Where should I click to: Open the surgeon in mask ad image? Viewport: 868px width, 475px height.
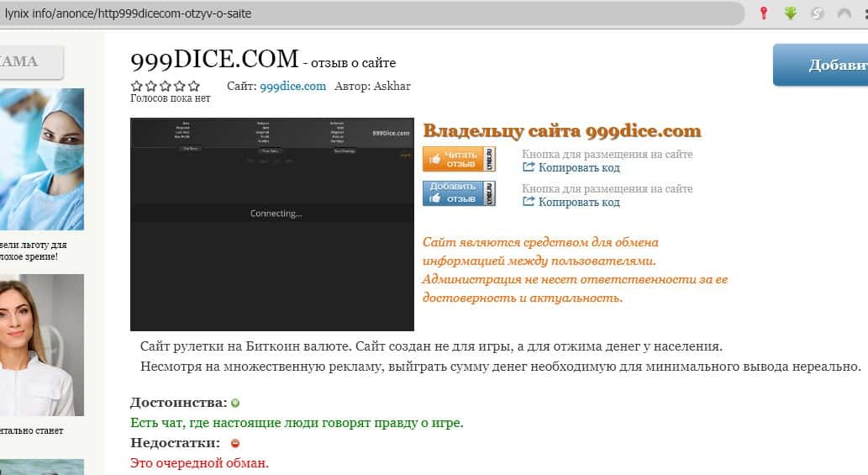[42, 159]
